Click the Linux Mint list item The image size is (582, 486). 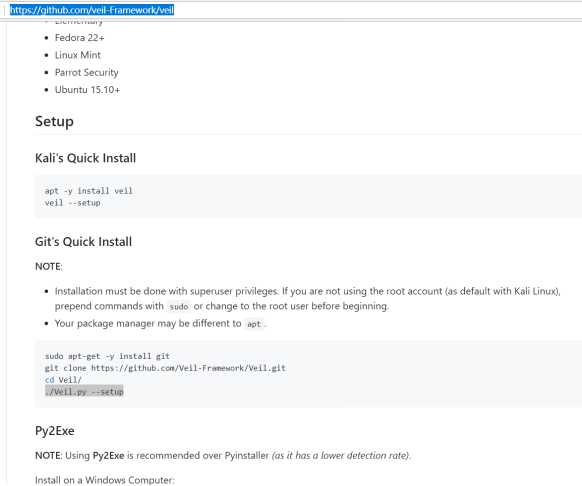tap(78, 55)
